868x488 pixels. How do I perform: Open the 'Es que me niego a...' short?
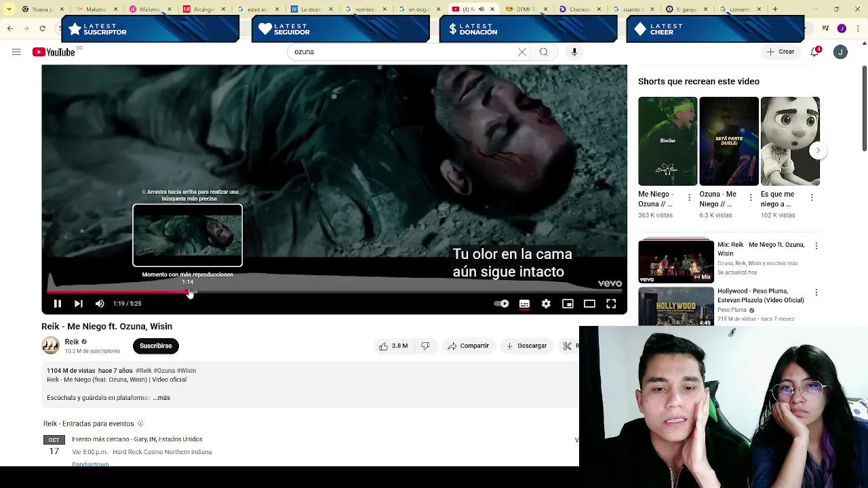(790, 141)
